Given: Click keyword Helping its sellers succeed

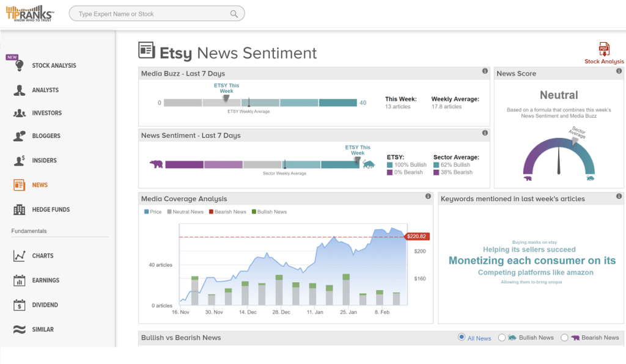Looking at the screenshot, I should [529, 250].
